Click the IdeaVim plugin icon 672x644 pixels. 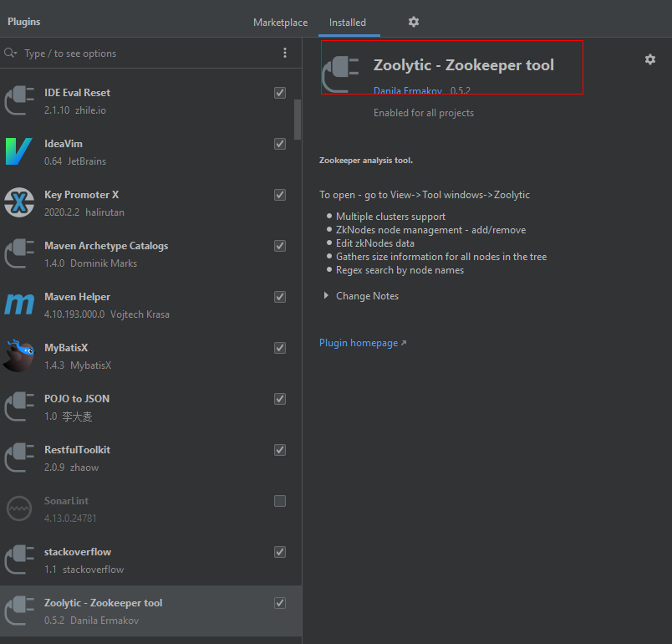[19, 151]
